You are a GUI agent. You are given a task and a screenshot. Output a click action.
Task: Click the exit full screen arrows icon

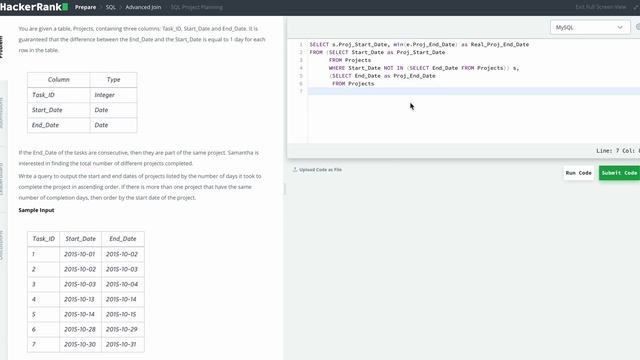point(636,7)
